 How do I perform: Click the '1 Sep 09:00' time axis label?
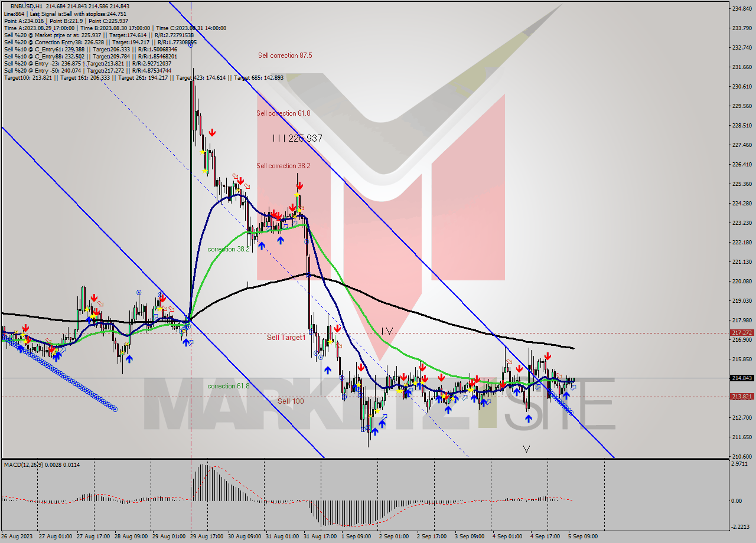356,537
